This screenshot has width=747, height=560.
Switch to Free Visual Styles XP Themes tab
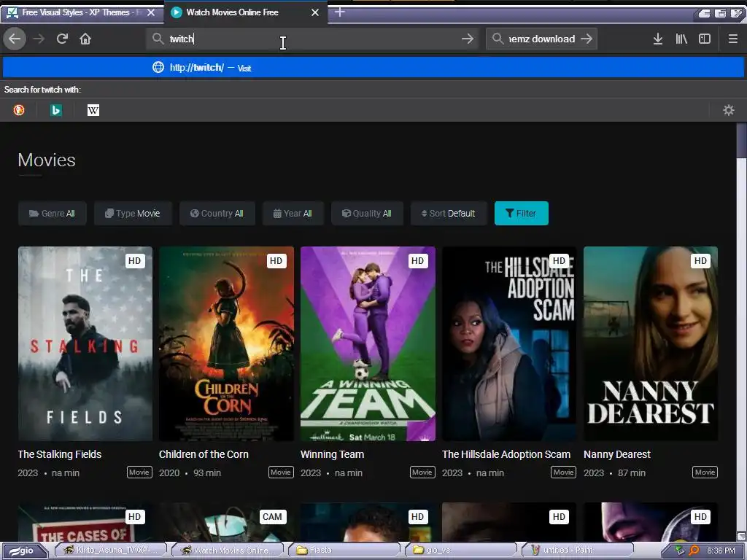point(81,12)
